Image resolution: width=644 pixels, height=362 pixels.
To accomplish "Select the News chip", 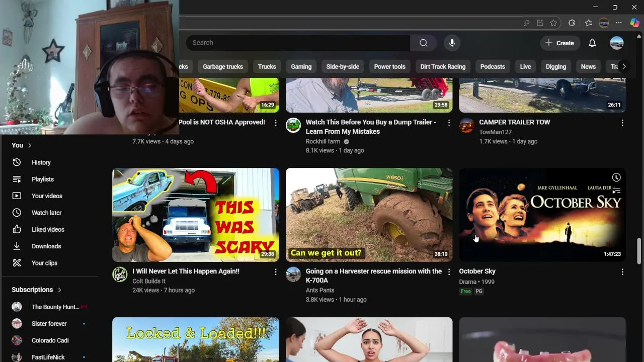I will [588, 66].
